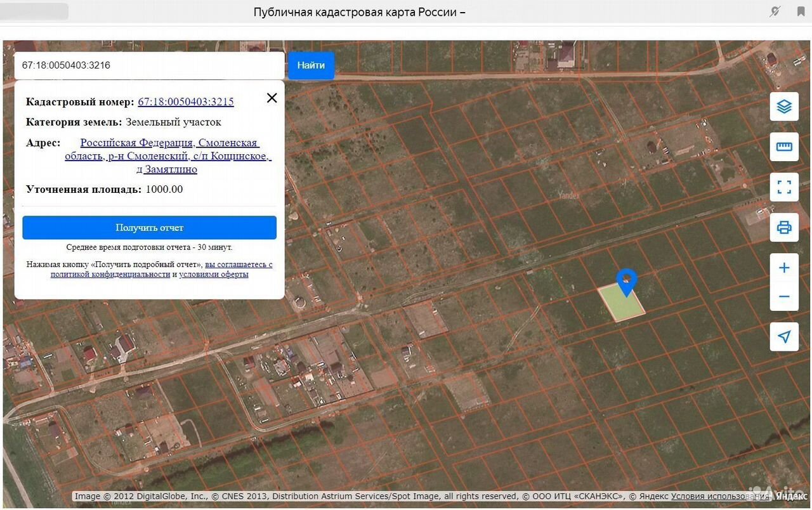Screen dimensions: 812x510
Task: Open условиями оферты link
Action: click(x=214, y=275)
